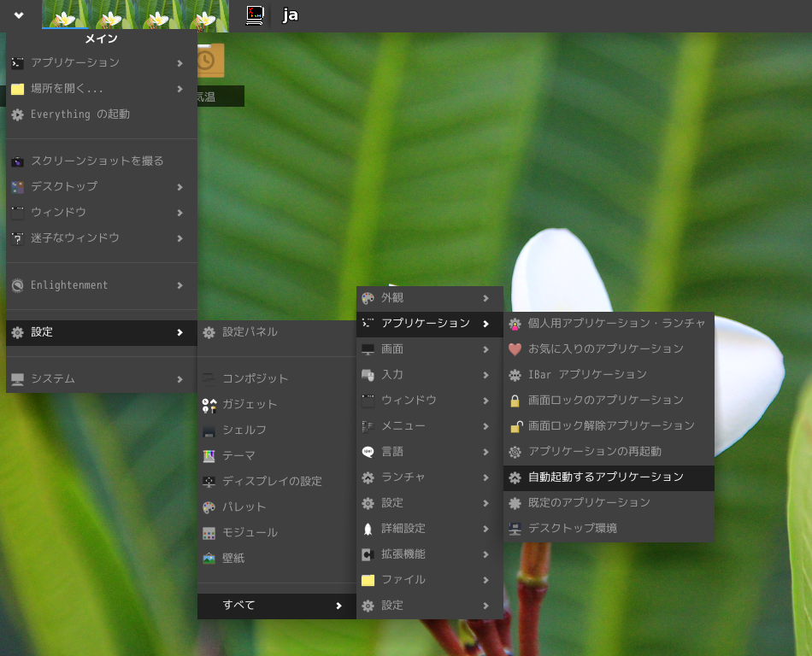
Task: Click the 詳細設定 rocket icon
Action: click(x=368, y=530)
